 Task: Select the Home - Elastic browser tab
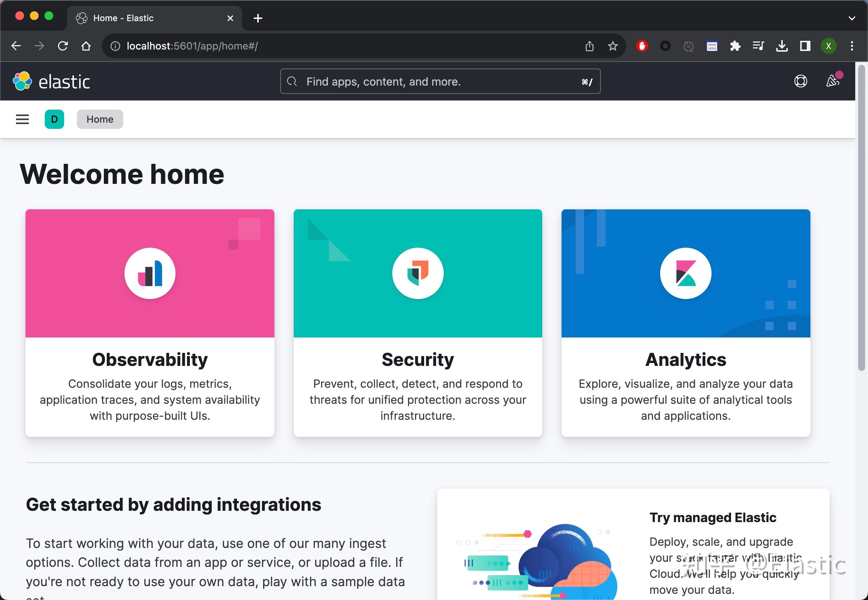(x=124, y=18)
